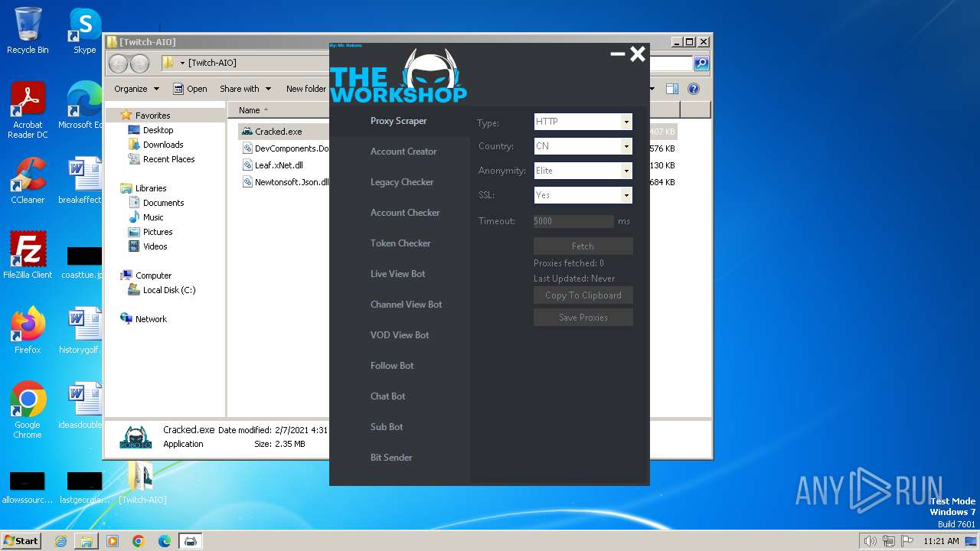Open Videos library

[x=155, y=246]
